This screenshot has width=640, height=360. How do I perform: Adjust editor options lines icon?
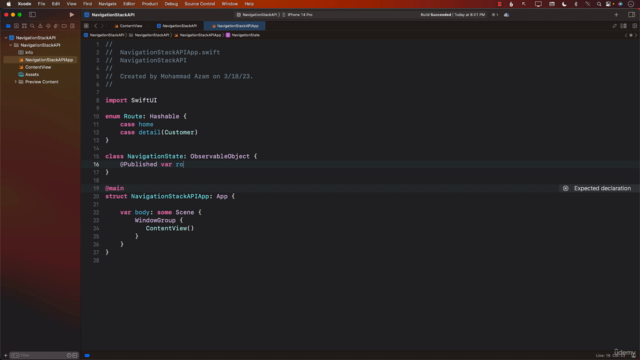pyautogui.click(x=623, y=26)
